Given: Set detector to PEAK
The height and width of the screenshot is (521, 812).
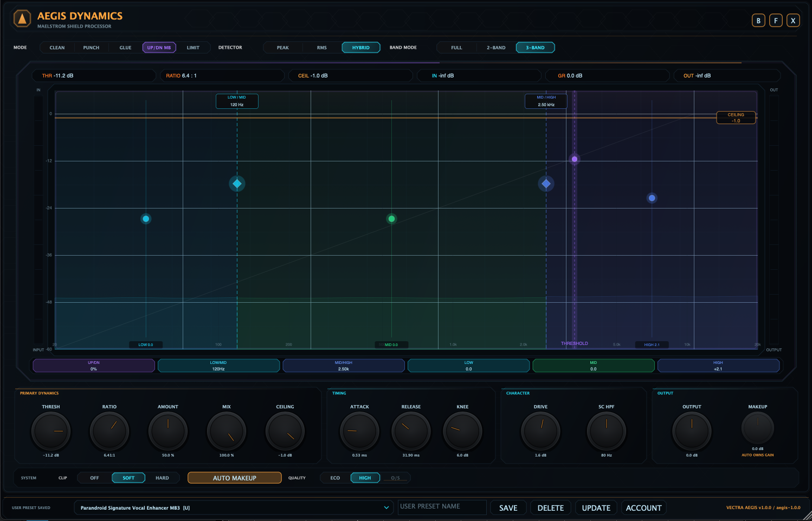Looking at the screenshot, I should pyautogui.click(x=283, y=48).
